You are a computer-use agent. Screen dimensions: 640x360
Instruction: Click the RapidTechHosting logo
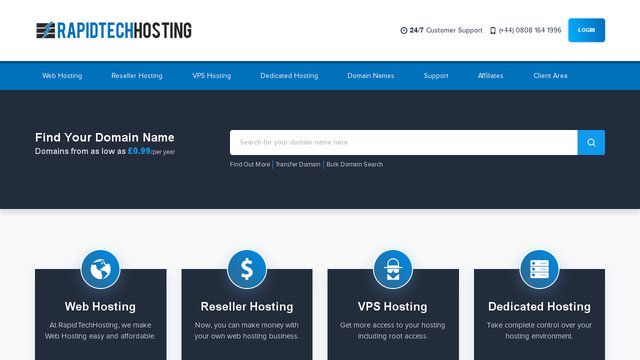(113, 30)
